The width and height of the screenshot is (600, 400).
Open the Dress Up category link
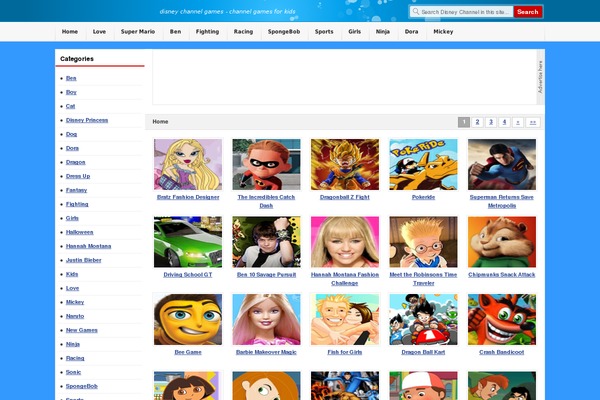pos(78,176)
